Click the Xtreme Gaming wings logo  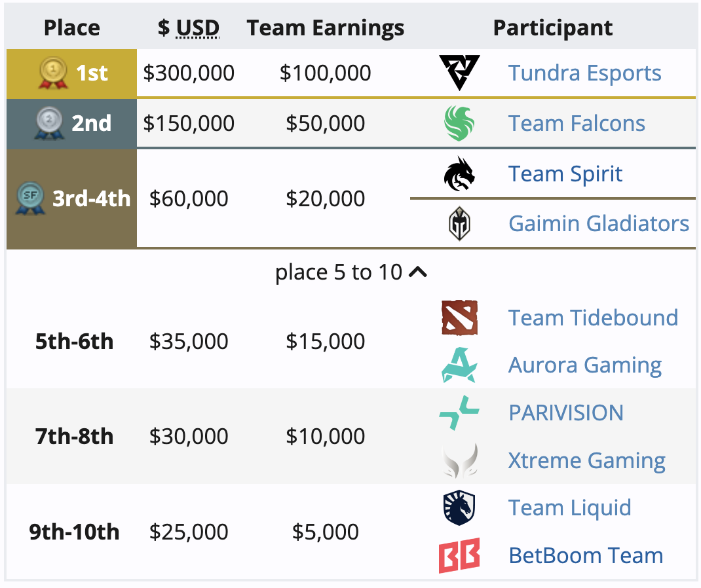459,460
